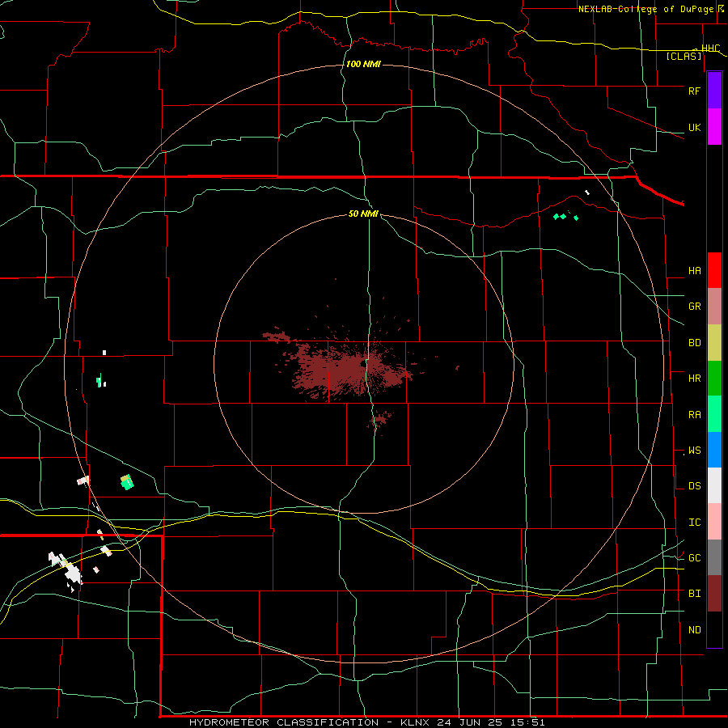Click the HR green legend swatch
This screenshot has height=728, width=728.
click(x=714, y=378)
